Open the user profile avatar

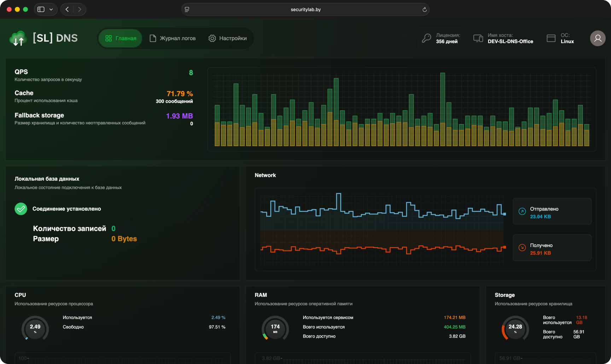coord(598,38)
